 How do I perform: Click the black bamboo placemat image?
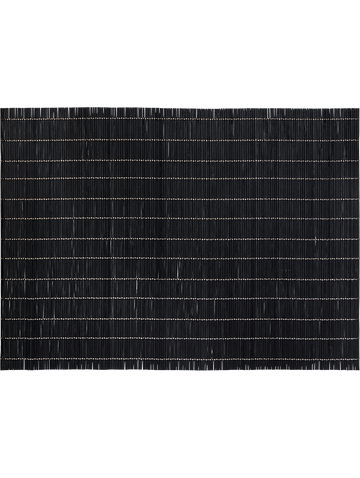[180, 239]
